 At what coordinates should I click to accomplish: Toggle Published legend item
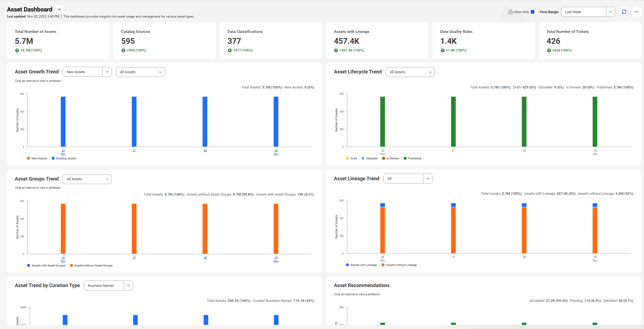coord(412,158)
